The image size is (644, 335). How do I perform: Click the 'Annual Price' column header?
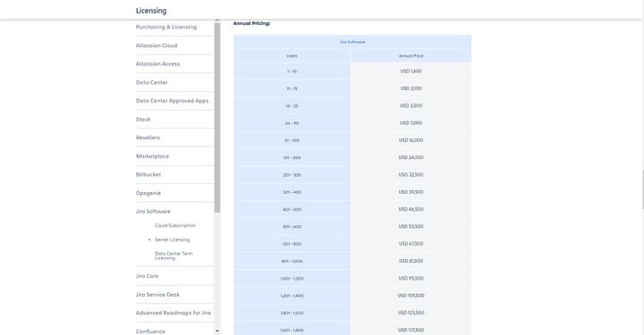(x=411, y=55)
